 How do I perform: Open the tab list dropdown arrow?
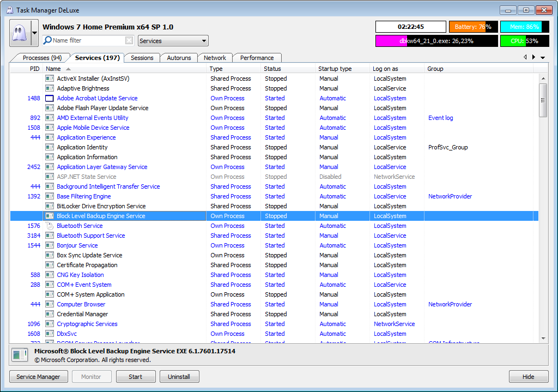coord(543,57)
